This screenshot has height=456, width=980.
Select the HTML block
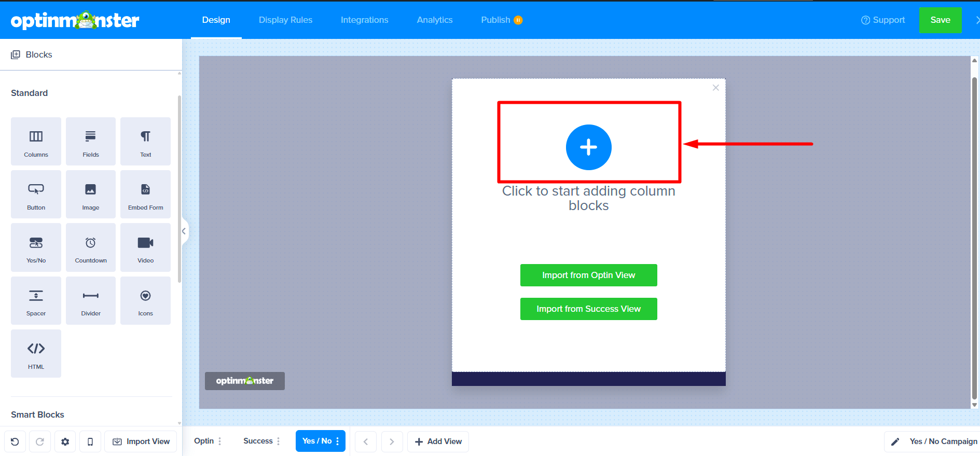[x=36, y=353]
